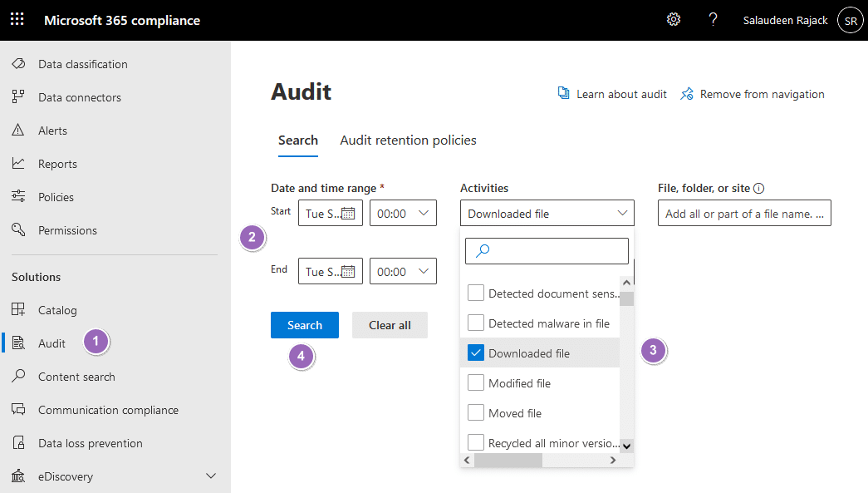Screen dimensions: 868x493
Task: Open the Settings gear
Action: point(673,19)
